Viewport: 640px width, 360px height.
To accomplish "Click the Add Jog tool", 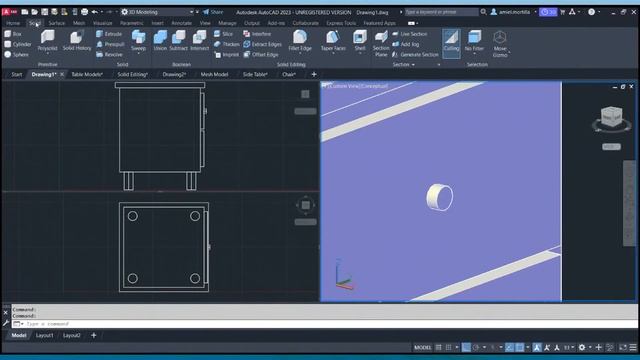I will coord(406,44).
